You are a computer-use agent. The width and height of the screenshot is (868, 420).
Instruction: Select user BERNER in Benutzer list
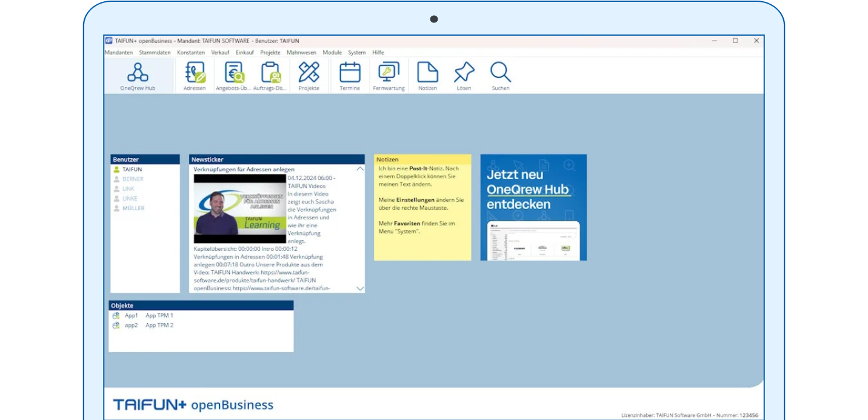[133, 179]
